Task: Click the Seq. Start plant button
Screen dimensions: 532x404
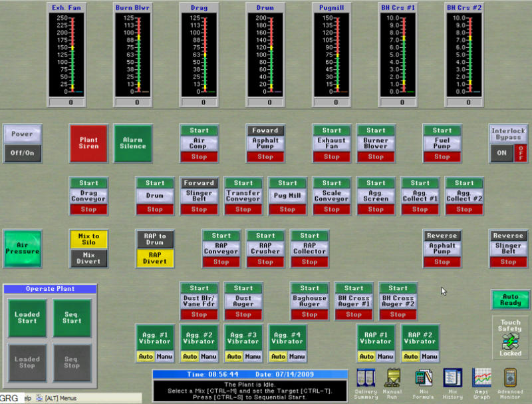Action: click(x=72, y=317)
